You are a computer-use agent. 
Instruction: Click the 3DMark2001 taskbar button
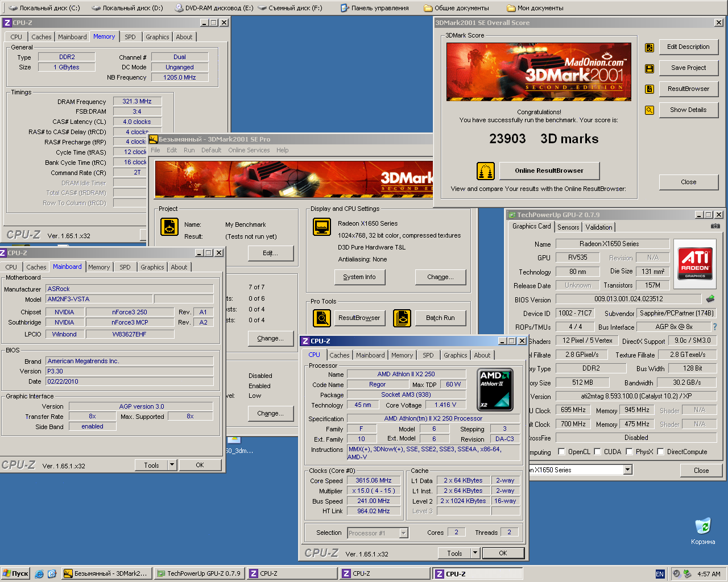click(x=106, y=574)
